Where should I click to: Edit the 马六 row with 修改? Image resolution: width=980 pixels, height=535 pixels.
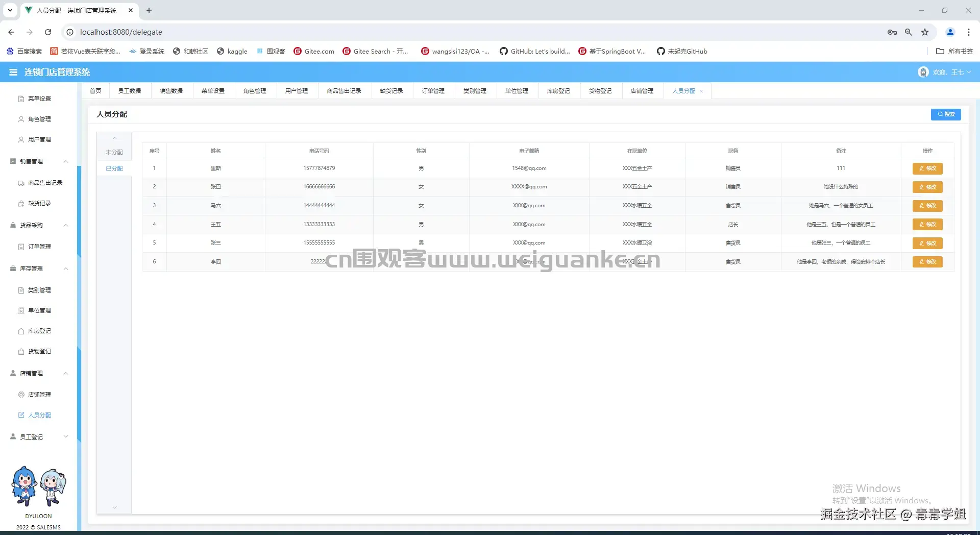point(927,206)
